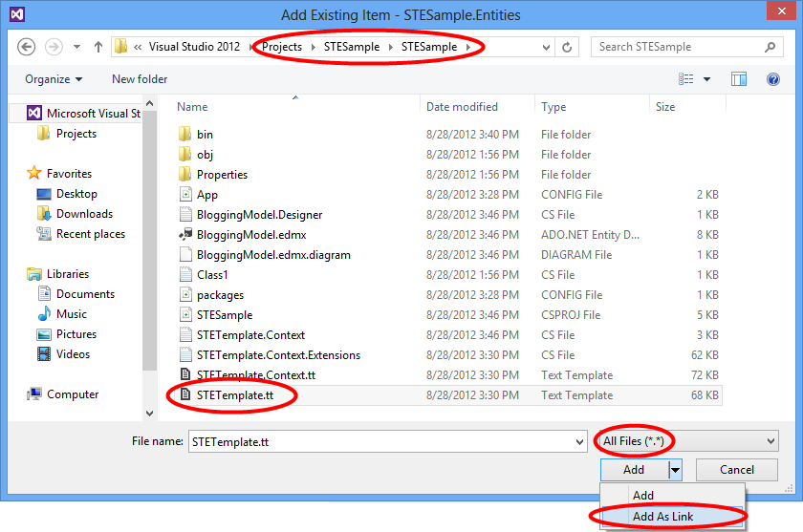Sort by the Size column header
Screen dimensions: 803x532
pos(665,107)
